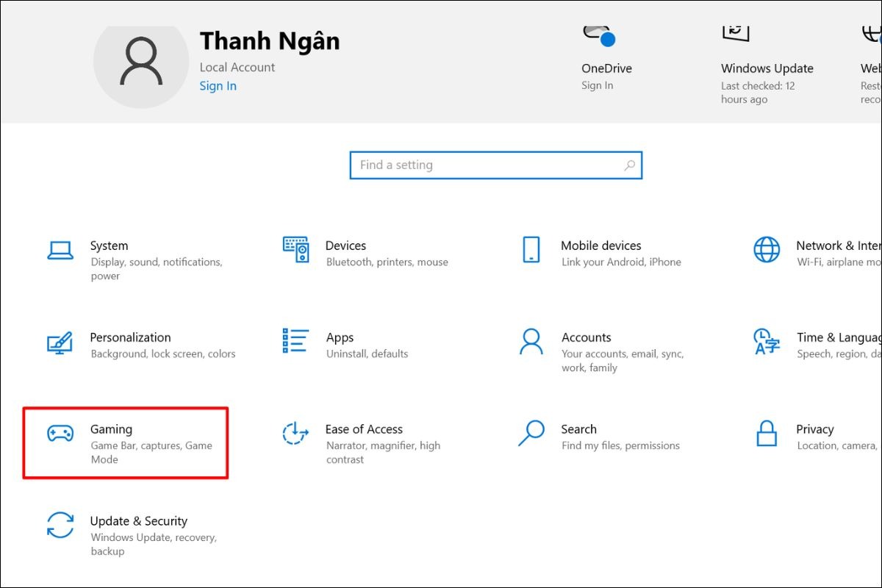Click the Mobile devices phone icon
882x588 pixels.
(x=531, y=249)
